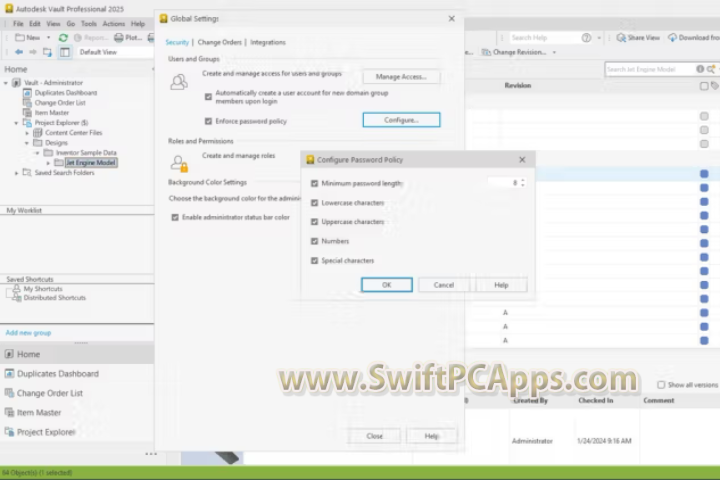Select the Item Master icon in the tree
This screenshot has height=480, width=720.
pos(28,113)
